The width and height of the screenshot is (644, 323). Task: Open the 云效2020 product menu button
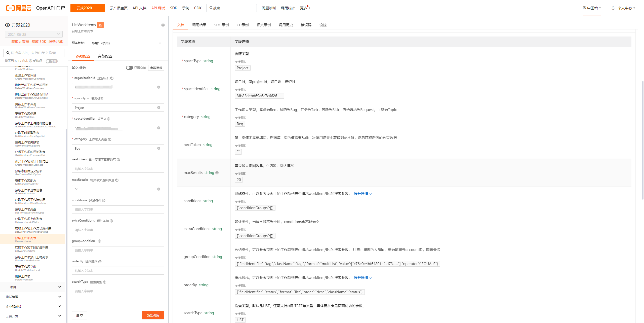[x=88, y=8]
